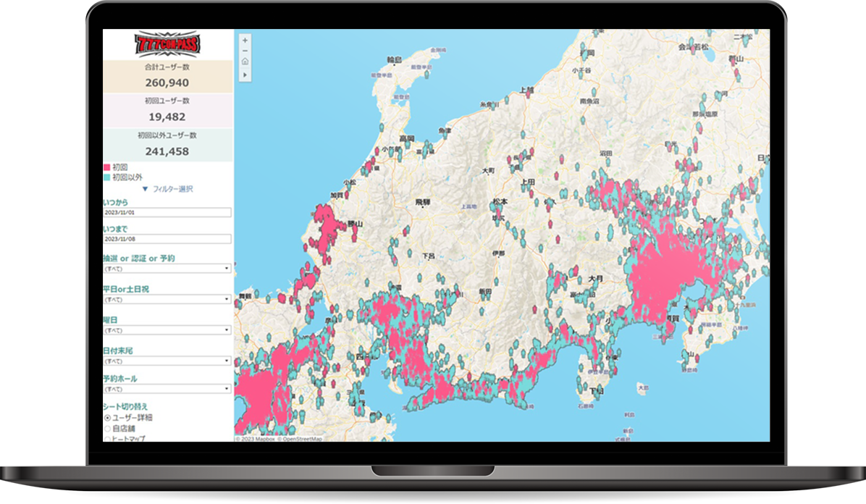This screenshot has width=866, height=504.
Task: Select the 自店舗 radio button
Action: coord(108,429)
